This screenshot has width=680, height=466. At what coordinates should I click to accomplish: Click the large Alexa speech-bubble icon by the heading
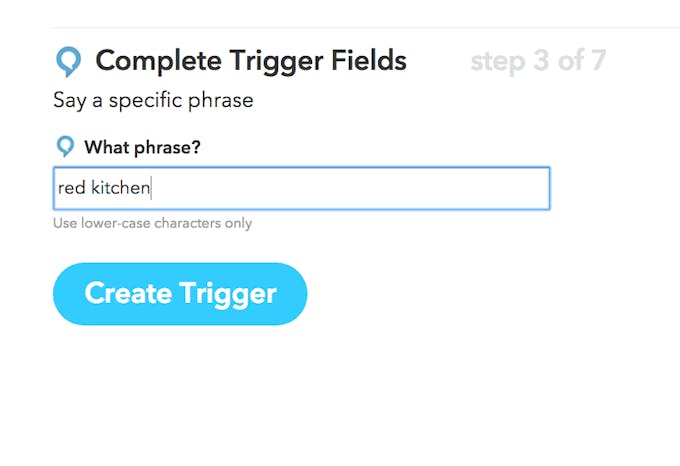(x=69, y=62)
